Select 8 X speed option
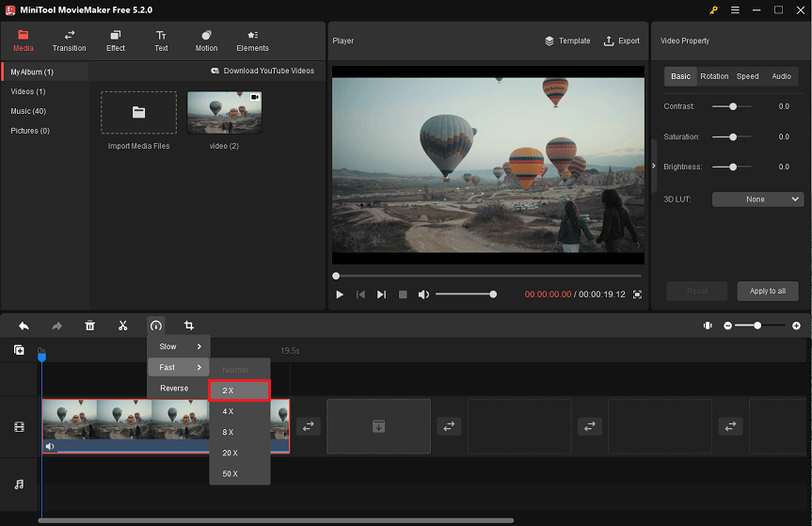This screenshot has height=526, width=812. pos(239,432)
